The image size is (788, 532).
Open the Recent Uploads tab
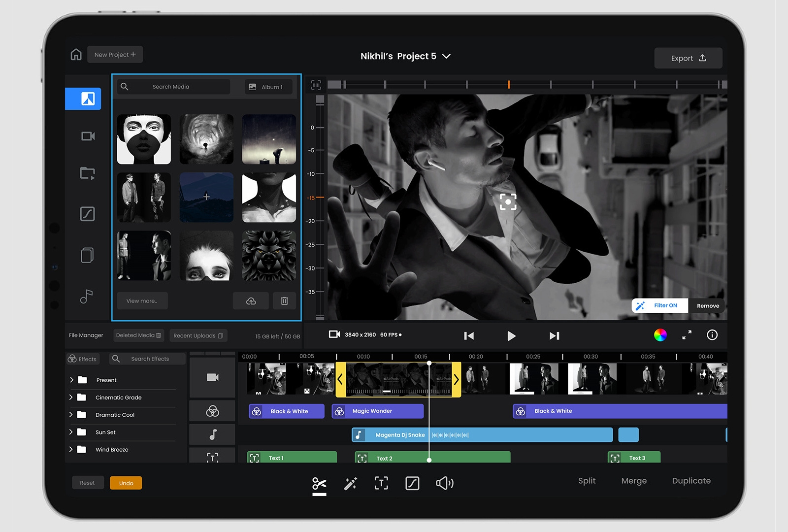pyautogui.click(x=198, y=335)
